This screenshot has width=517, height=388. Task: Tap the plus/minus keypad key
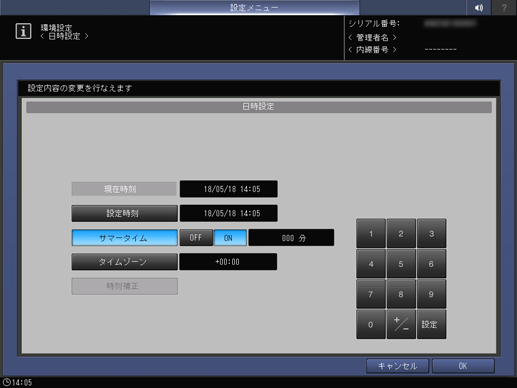401,324
